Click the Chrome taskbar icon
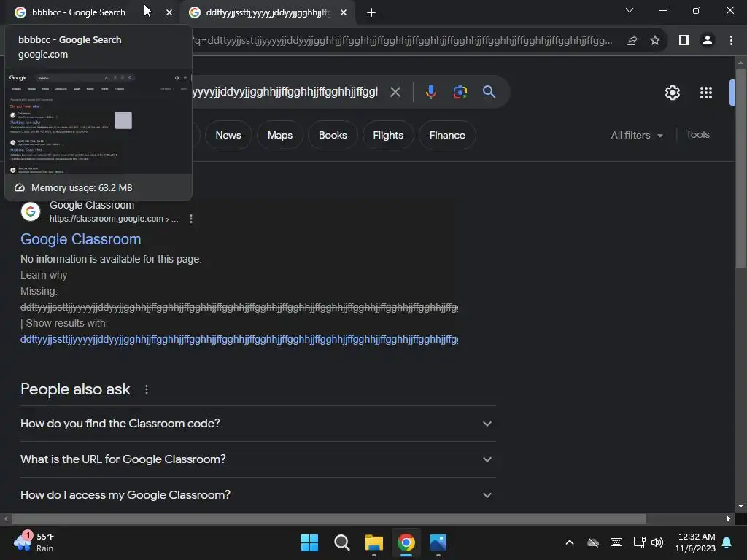This screenshot has width=747, height=560. (406, 542)
